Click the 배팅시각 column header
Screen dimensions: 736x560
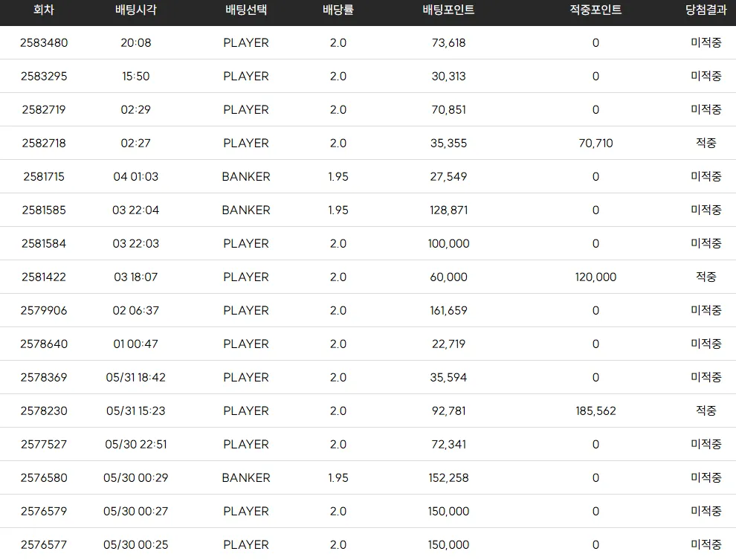135,10
